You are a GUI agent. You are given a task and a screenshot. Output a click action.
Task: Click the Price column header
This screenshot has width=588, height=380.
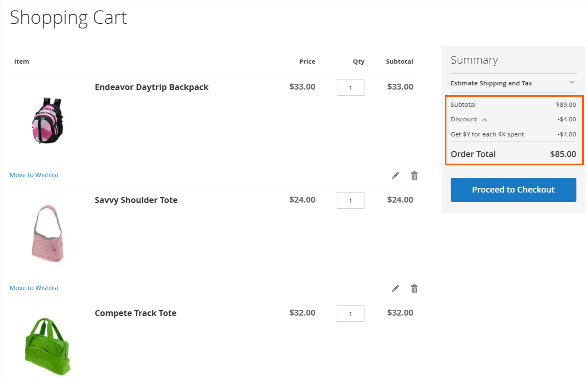307,62
